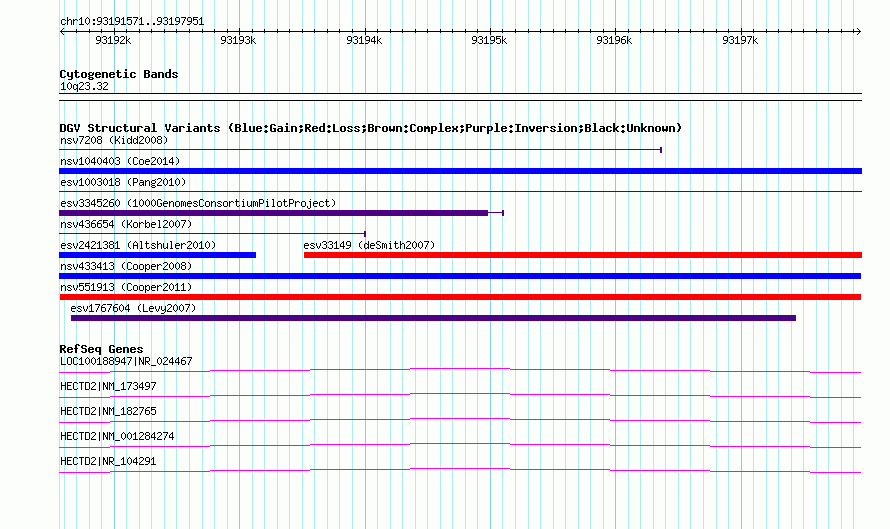Viewport: 890px width, 529px height.
Task: Open variant label esv1767604 (Levy2007)
Action: coord(133,308)
